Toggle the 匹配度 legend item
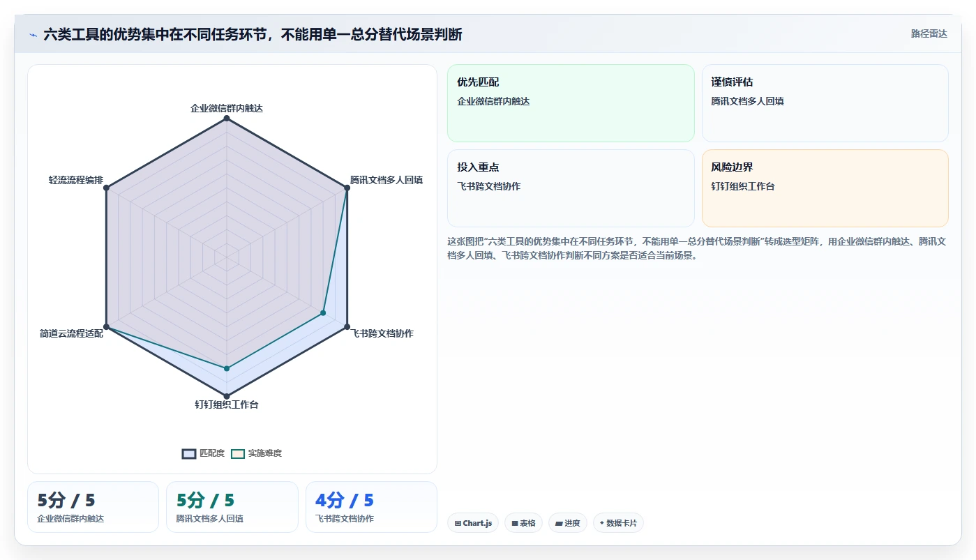The image size is (976, 560). [x=203, y=453]
